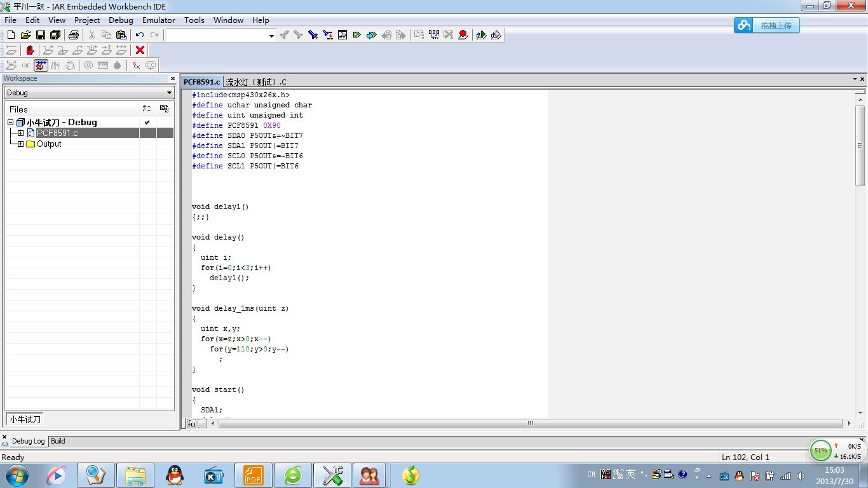Click the blue cloud upload icon

(743, 25)
